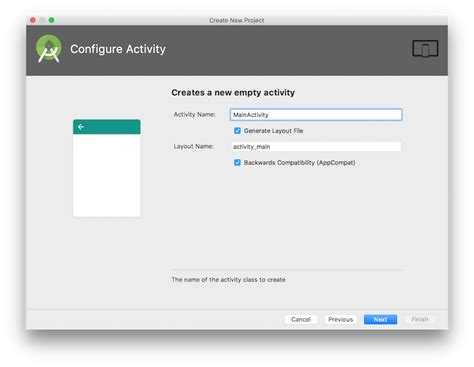Click the back arrow in activity preview
The height and width of the screenshot is (367, 474).
point(81,127)
